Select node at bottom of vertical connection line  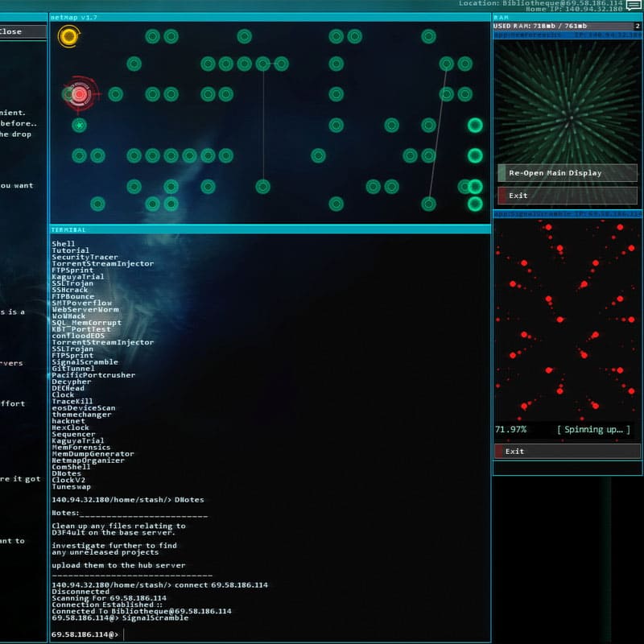[x=263, y=187]
